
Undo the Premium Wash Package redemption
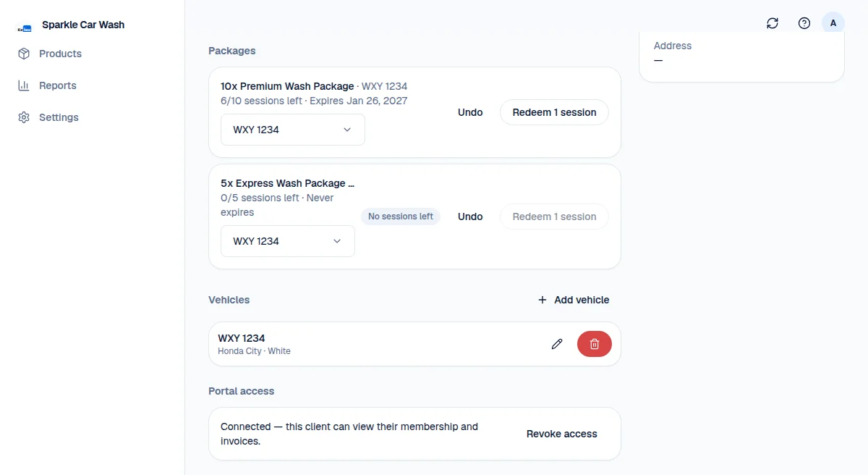tap(470, 112)
